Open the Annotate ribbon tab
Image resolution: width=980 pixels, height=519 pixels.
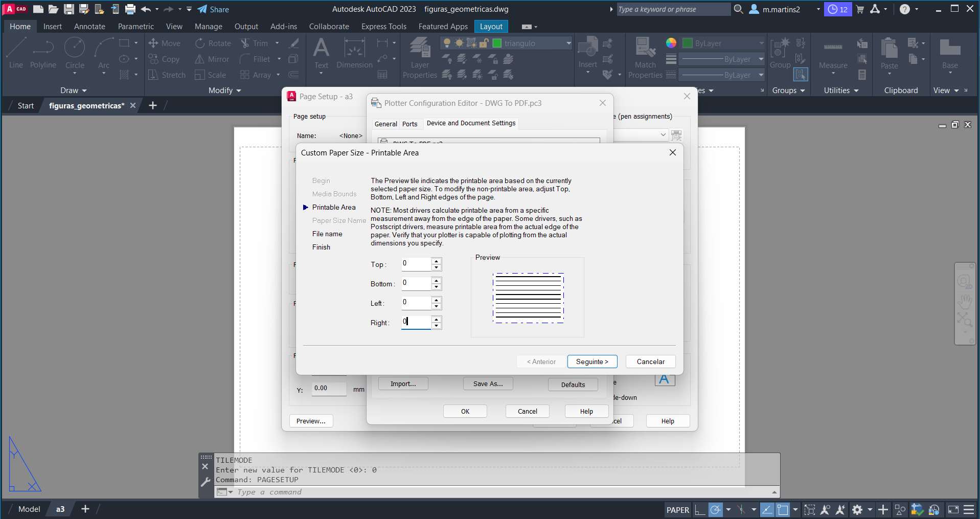coord(89,27)
